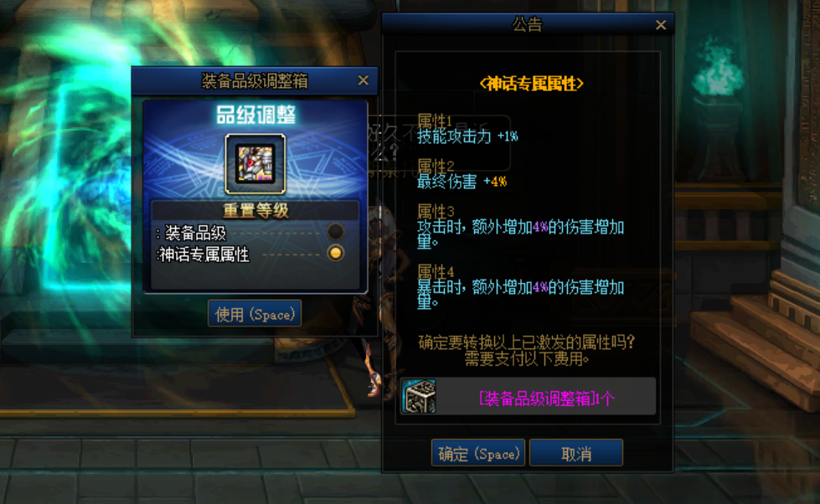
Task: Click the 品级调整 title banner
Action: tap(255, 115)
